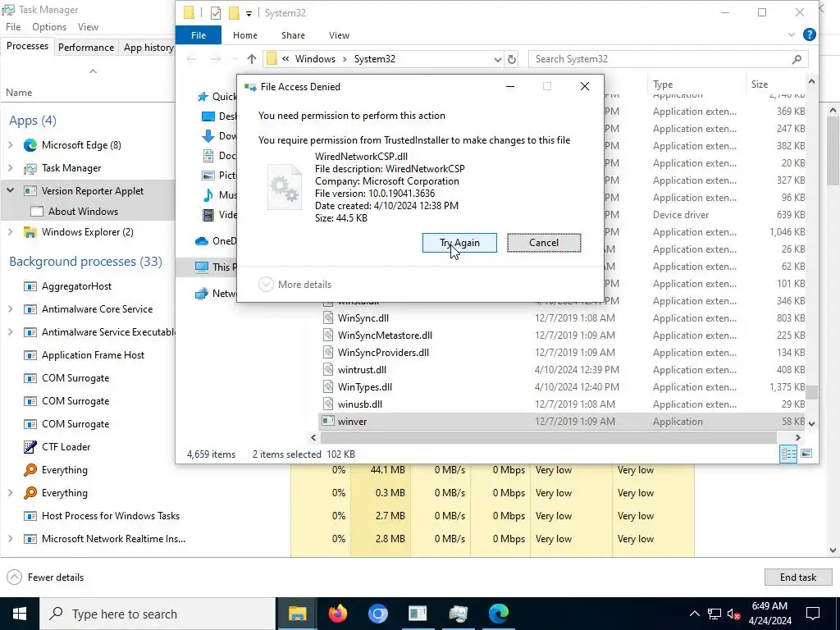
Task: Select WinSyncMetastore.dll file
Action: point(385,336)
